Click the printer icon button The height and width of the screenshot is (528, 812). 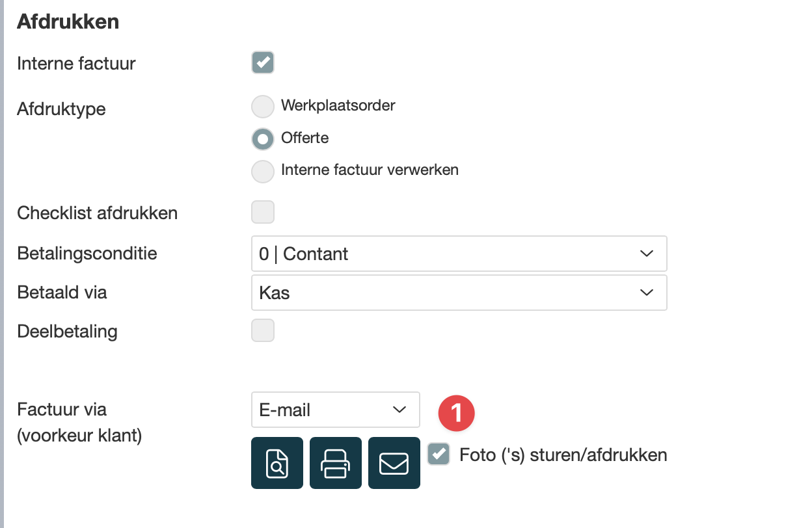pyautogui.click(x=335, y=462)
